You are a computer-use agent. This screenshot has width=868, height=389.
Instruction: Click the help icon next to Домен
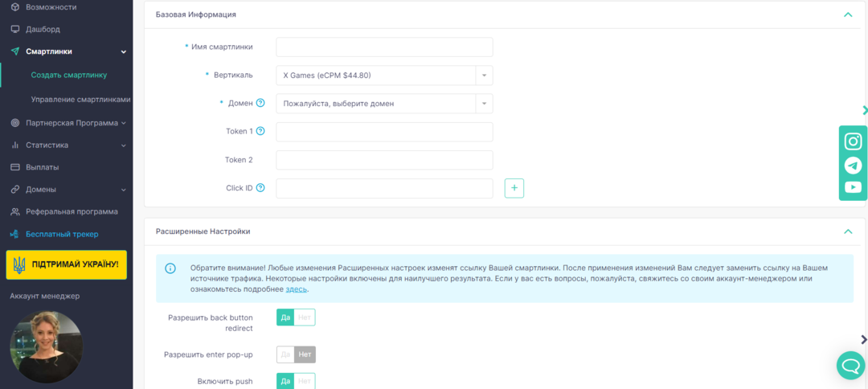pyautogui.click(x=260, y=103)
